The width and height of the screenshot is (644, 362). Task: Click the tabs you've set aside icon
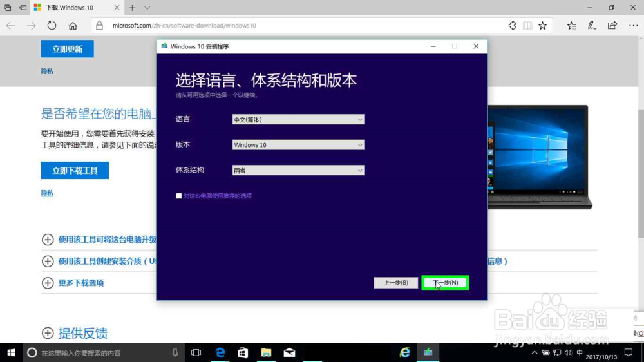coord(7,7)
